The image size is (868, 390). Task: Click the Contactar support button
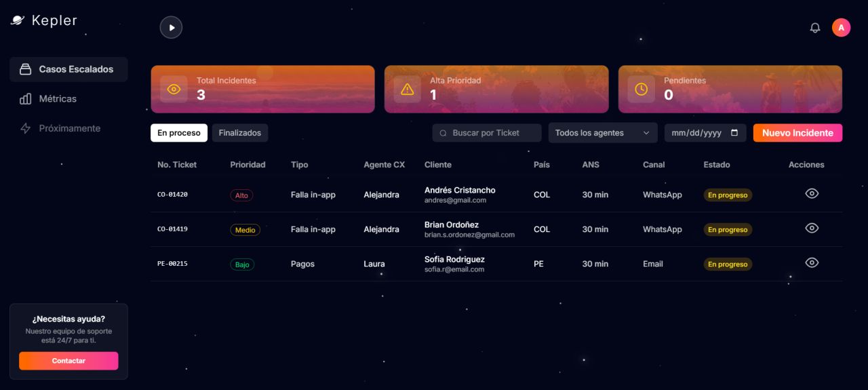(x=68, y=361)
